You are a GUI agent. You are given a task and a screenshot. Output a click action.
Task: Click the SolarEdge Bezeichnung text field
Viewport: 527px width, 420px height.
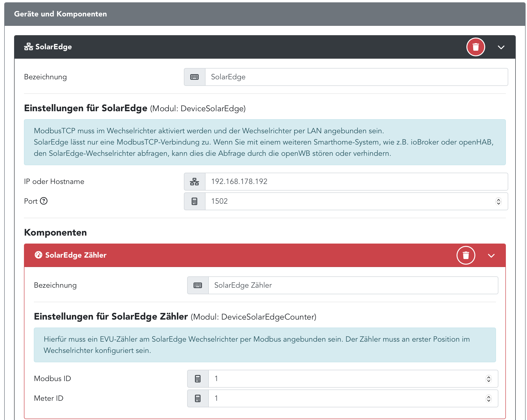(356, 77)
